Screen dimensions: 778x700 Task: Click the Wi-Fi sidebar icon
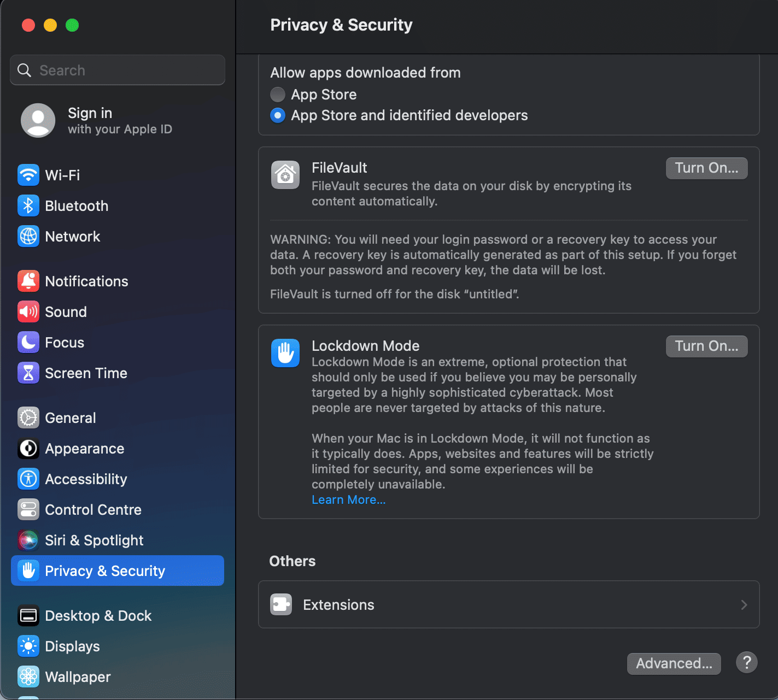tap(28, 175)
